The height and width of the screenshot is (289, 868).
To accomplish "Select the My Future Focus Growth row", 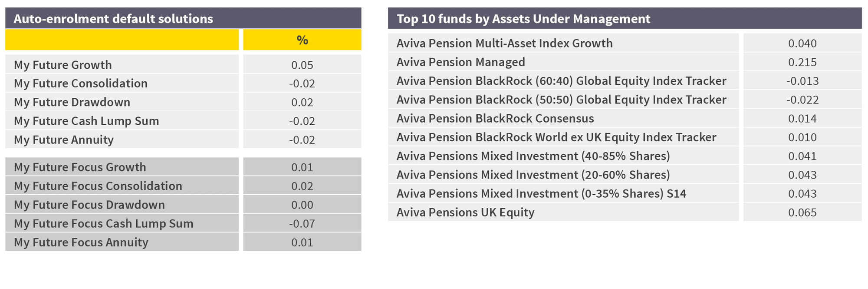I will (x=183, y=167).
